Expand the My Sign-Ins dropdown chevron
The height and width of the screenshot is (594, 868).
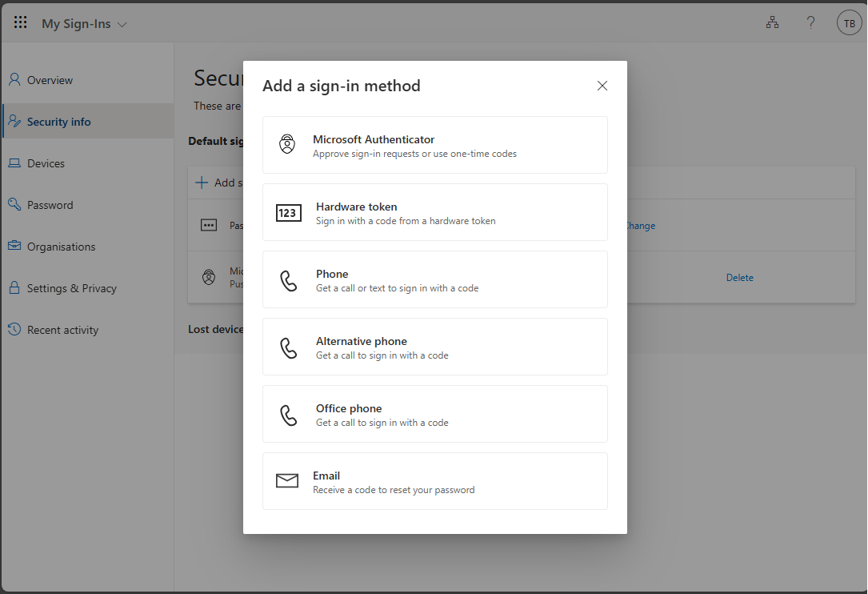[x=122, y=25]
